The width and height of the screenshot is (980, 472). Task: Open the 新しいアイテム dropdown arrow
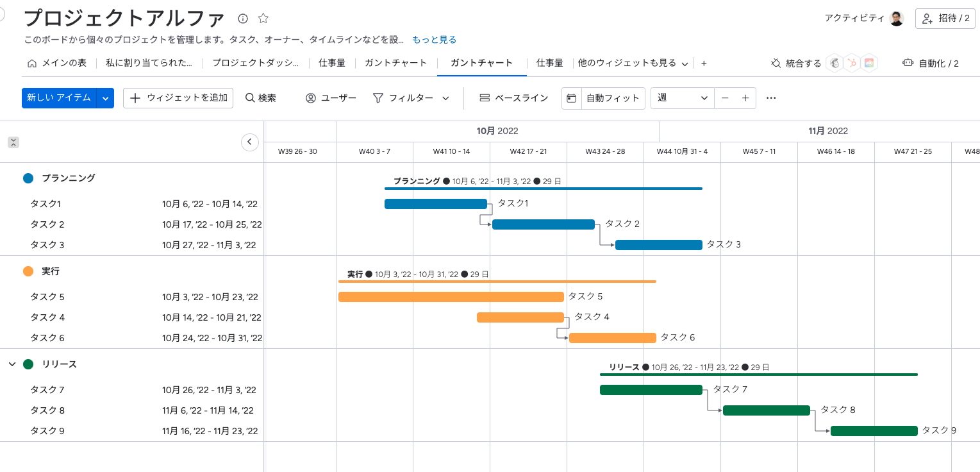[104, 98]
